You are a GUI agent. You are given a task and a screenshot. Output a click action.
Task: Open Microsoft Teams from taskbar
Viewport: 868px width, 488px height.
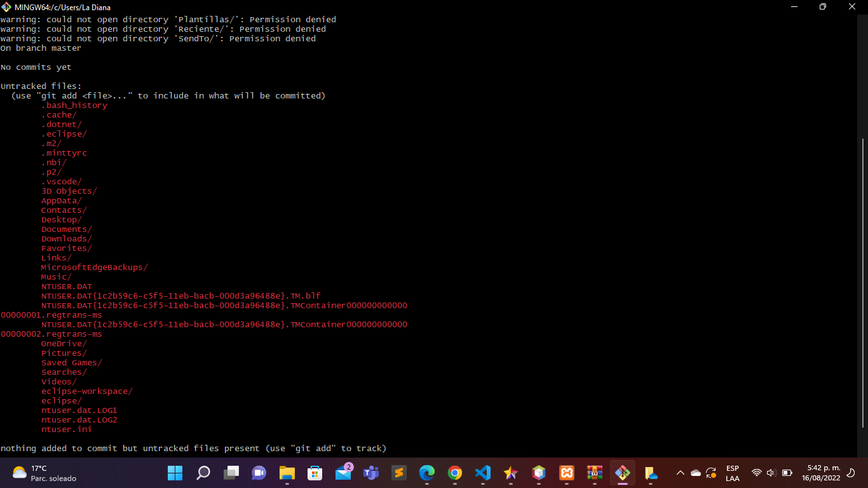371,473
